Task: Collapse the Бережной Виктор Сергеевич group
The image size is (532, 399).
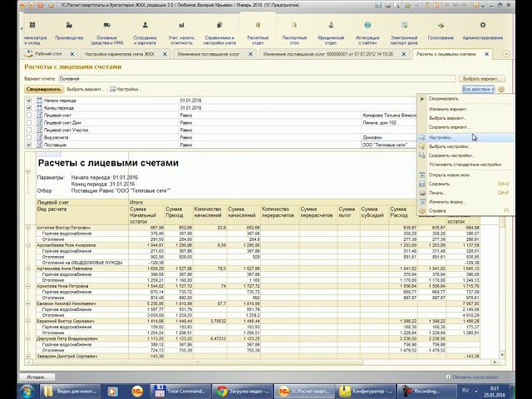Action: click(x=28, y=321)
